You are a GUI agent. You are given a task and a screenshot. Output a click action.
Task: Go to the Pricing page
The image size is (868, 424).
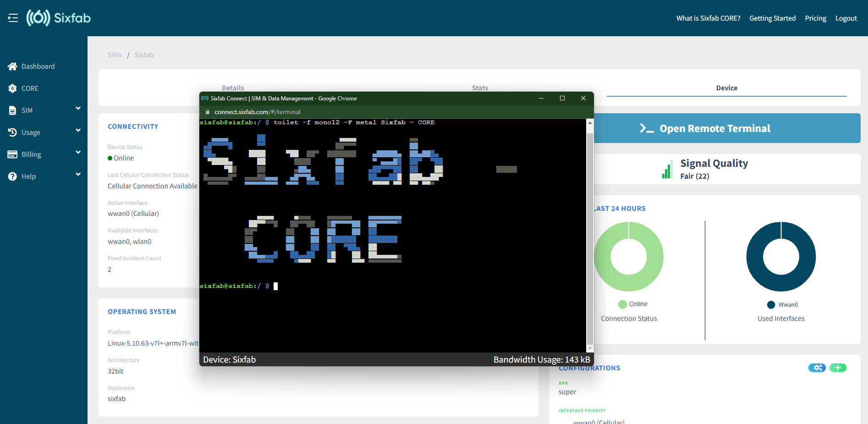pos(816,18)
